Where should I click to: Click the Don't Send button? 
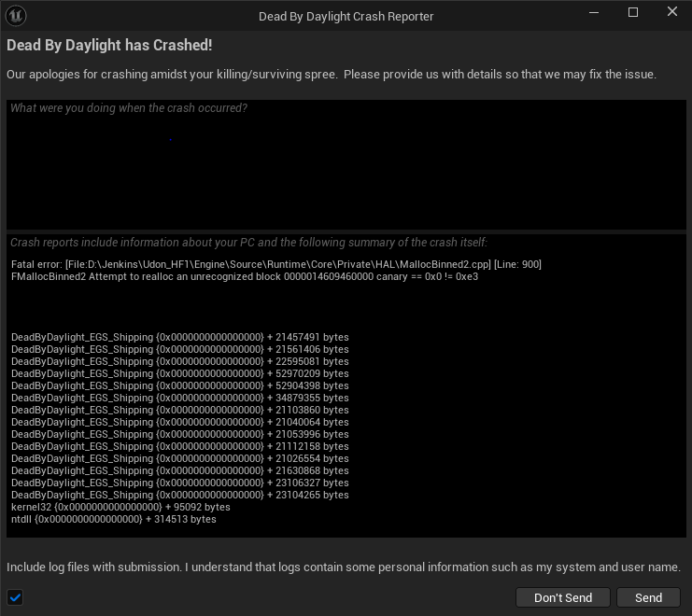[563, 597]
